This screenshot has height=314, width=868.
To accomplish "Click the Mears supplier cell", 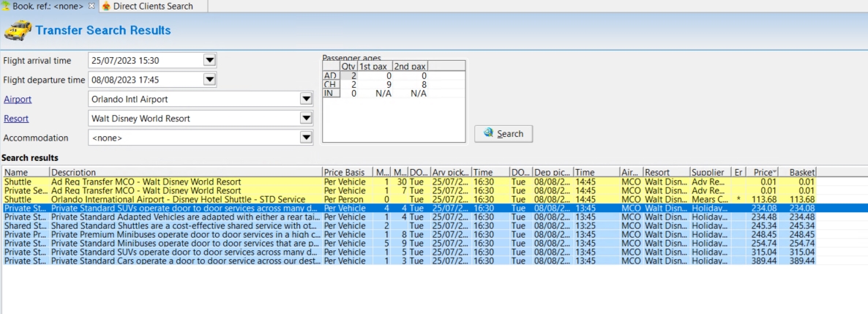I will point(711,199).
